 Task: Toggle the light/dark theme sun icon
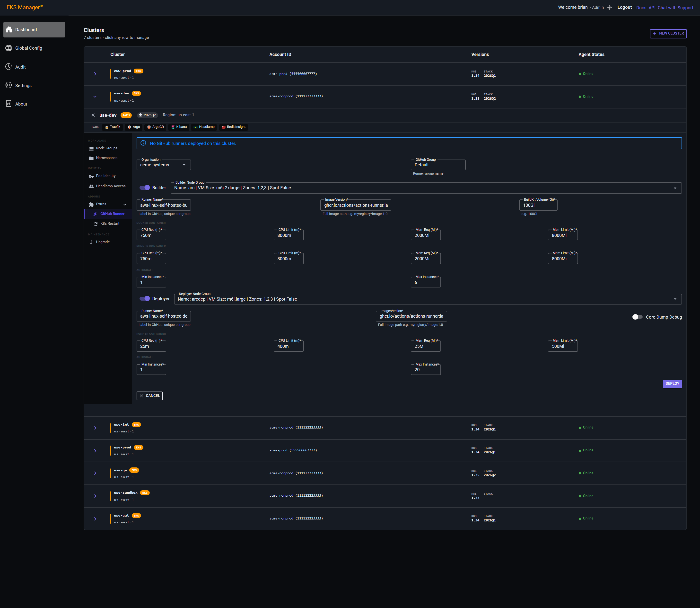(609, 8)
